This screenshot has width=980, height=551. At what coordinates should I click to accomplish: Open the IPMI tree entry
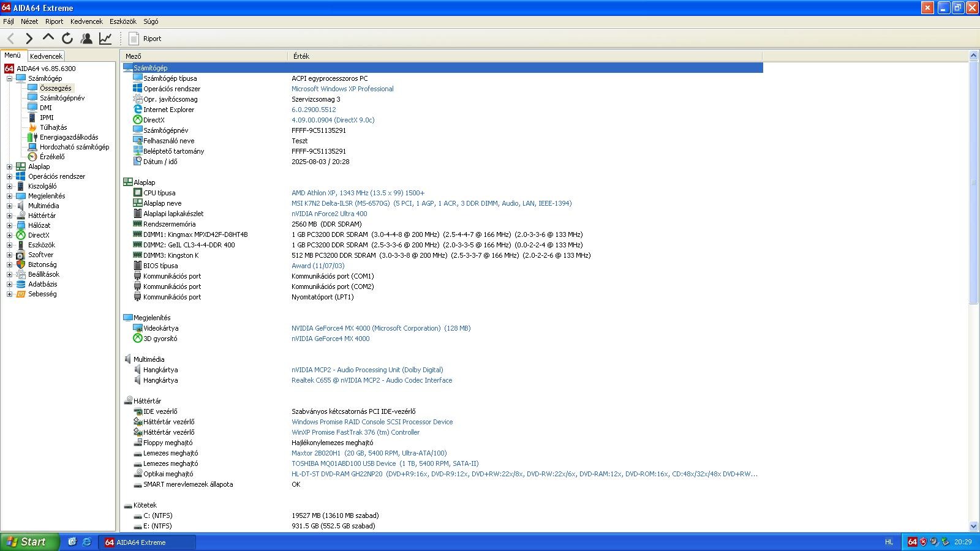tap(47, 118)
